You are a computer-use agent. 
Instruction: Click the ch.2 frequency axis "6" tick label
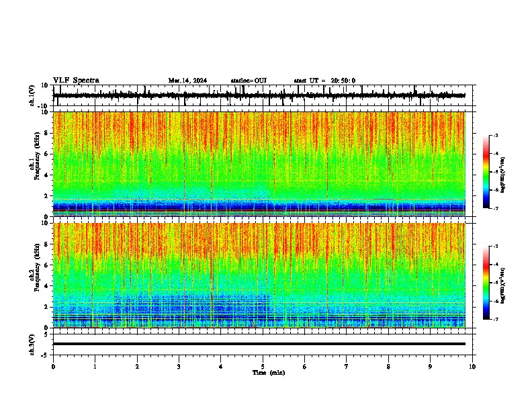46,265
